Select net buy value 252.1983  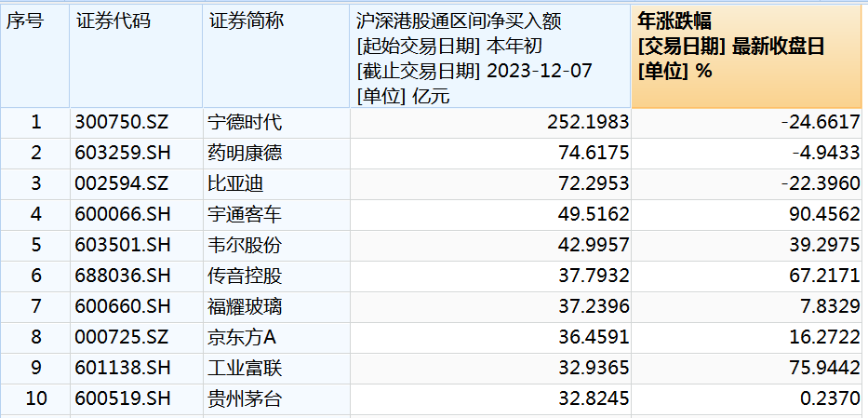588,122
